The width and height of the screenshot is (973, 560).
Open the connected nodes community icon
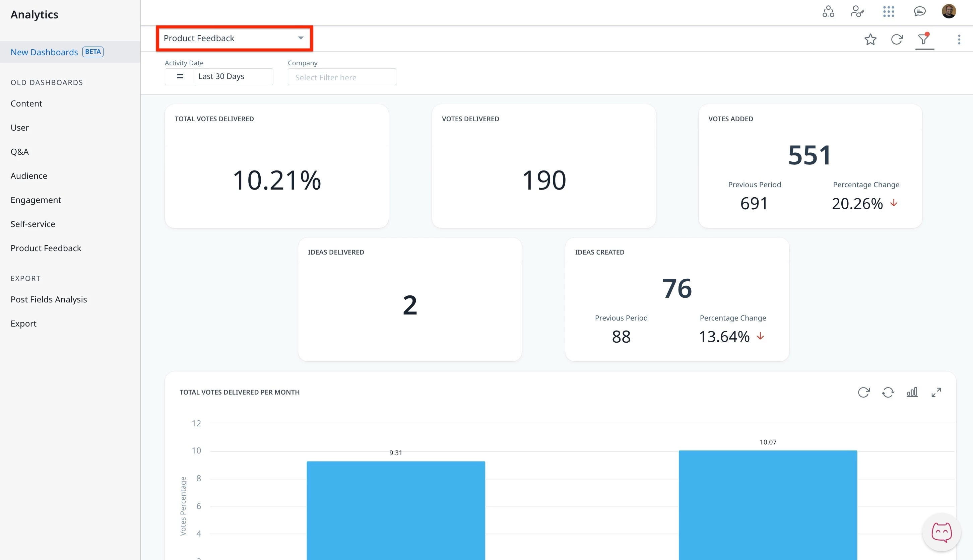828,11
